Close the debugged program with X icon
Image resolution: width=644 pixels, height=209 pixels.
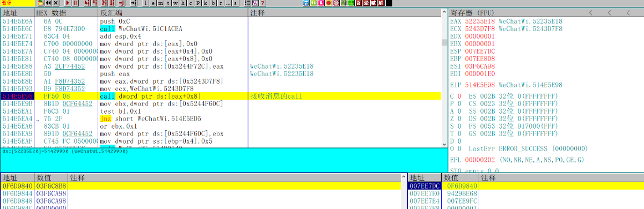coord(56,3)
